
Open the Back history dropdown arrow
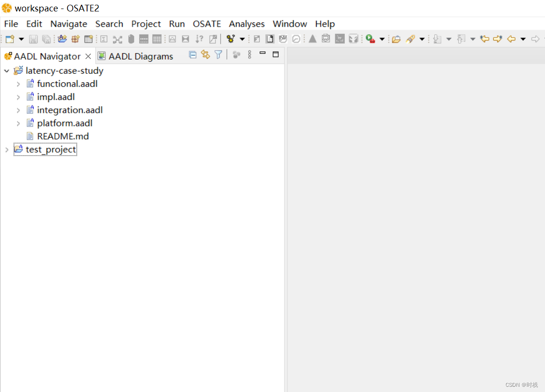[x=523, y=39]
